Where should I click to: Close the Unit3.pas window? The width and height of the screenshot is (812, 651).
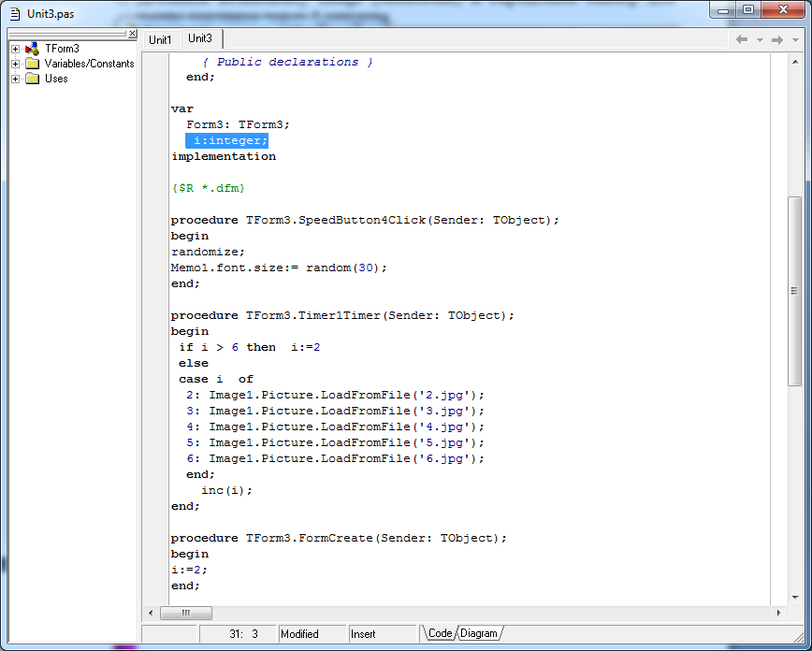(783, 10)
